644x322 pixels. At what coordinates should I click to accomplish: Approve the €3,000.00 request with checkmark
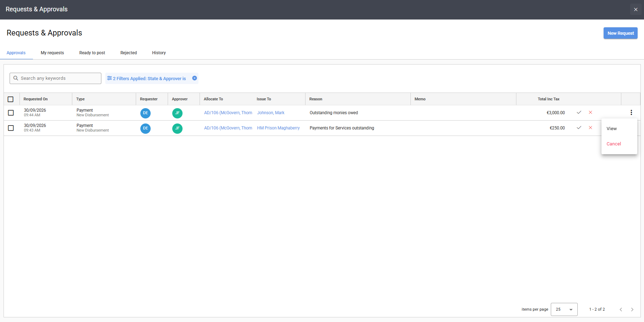(579, 112)
